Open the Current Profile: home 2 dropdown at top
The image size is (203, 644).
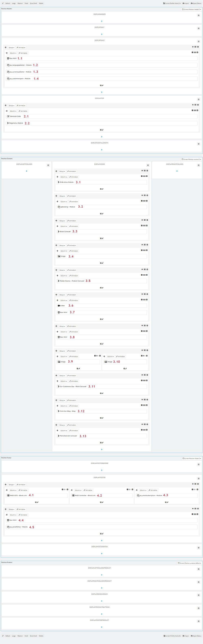[x=172, y=3]
